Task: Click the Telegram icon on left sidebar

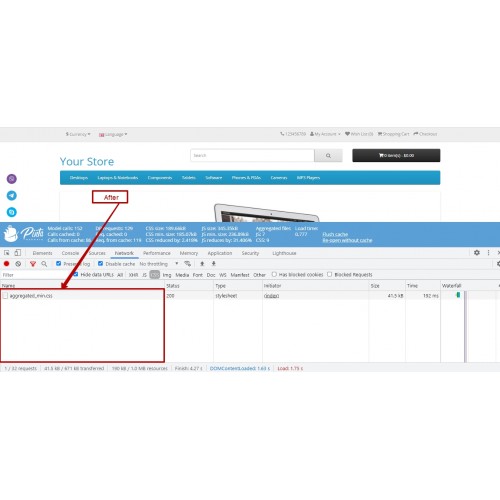Action: (x=12, y=195)
